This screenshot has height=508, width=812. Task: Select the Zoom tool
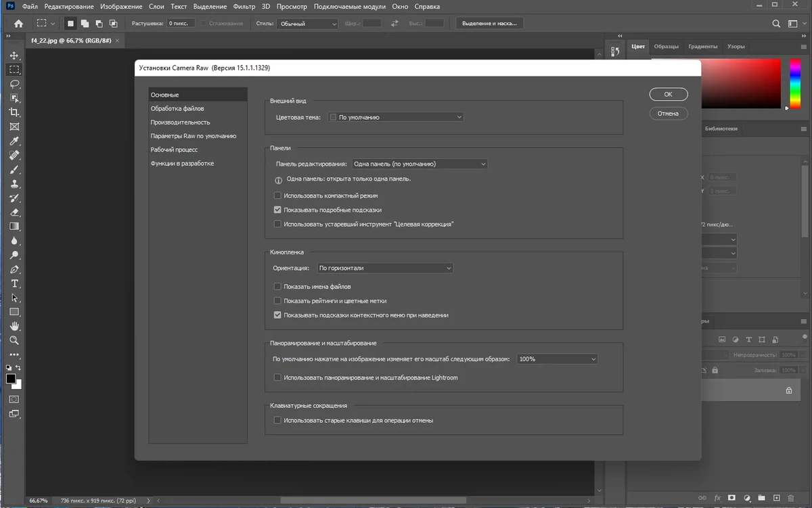(x=14, y=340)
